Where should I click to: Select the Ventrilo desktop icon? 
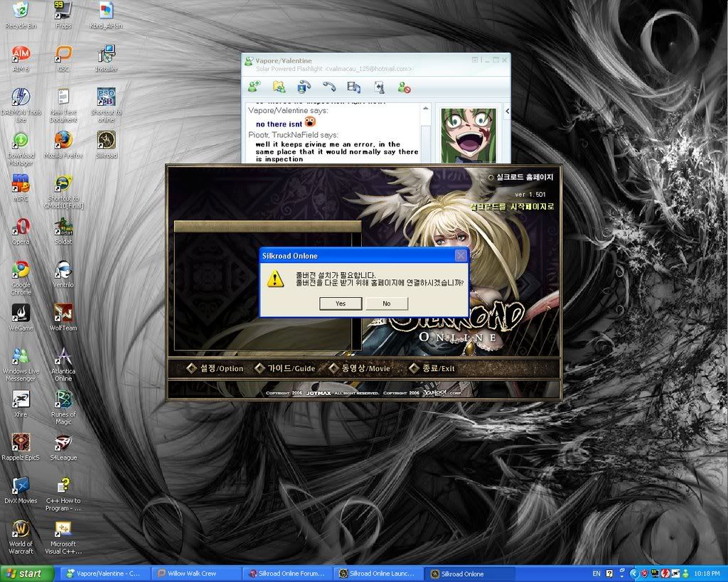(63, 274)
